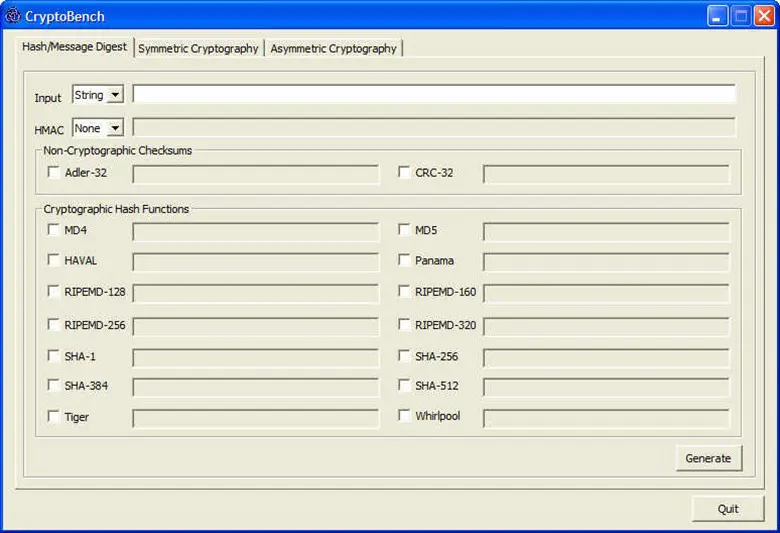Switch to the Symmetric Cryptography tab
Image resolution: width=780 pixels, height=533 pixels.
pos(198,48)
